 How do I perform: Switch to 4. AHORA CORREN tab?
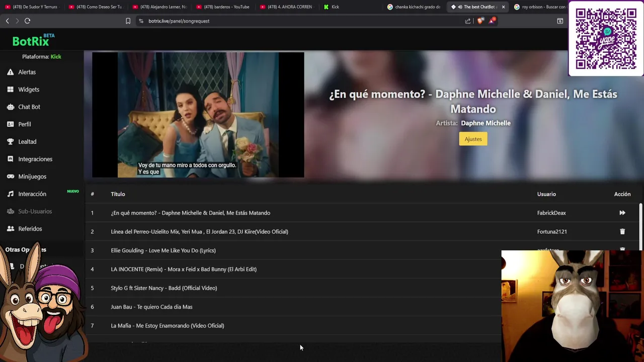click(287, 7)
